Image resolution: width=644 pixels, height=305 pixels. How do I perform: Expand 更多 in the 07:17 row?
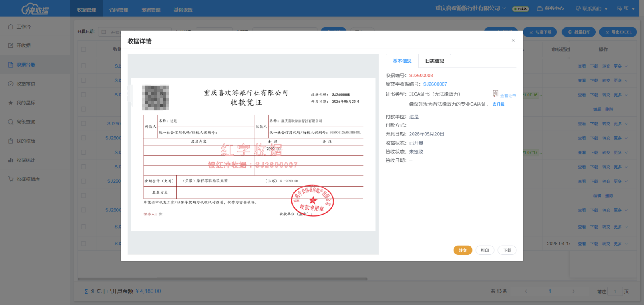coord(621,152)
